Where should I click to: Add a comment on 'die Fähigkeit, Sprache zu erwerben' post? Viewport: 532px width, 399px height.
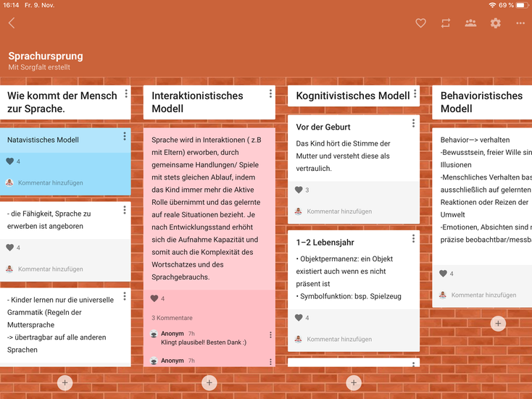click(51, 269)
